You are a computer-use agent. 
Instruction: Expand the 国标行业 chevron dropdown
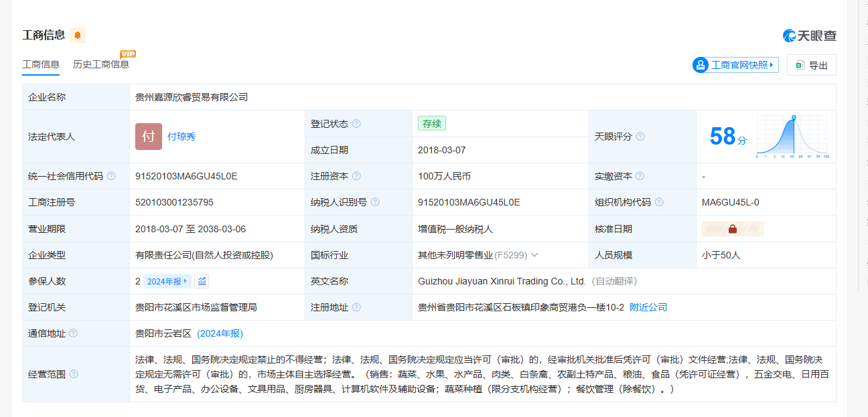(x=534, y=255)
